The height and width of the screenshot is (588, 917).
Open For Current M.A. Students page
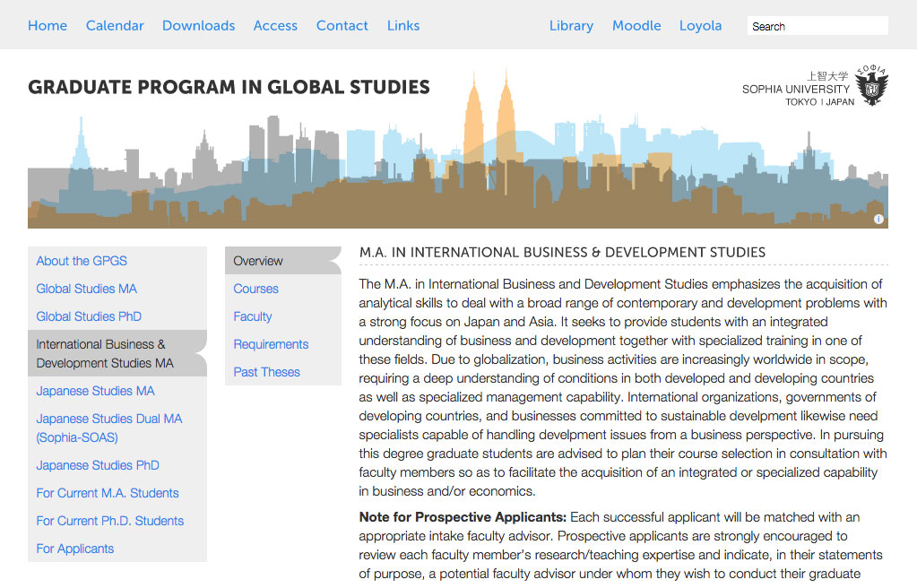(108, 493)
